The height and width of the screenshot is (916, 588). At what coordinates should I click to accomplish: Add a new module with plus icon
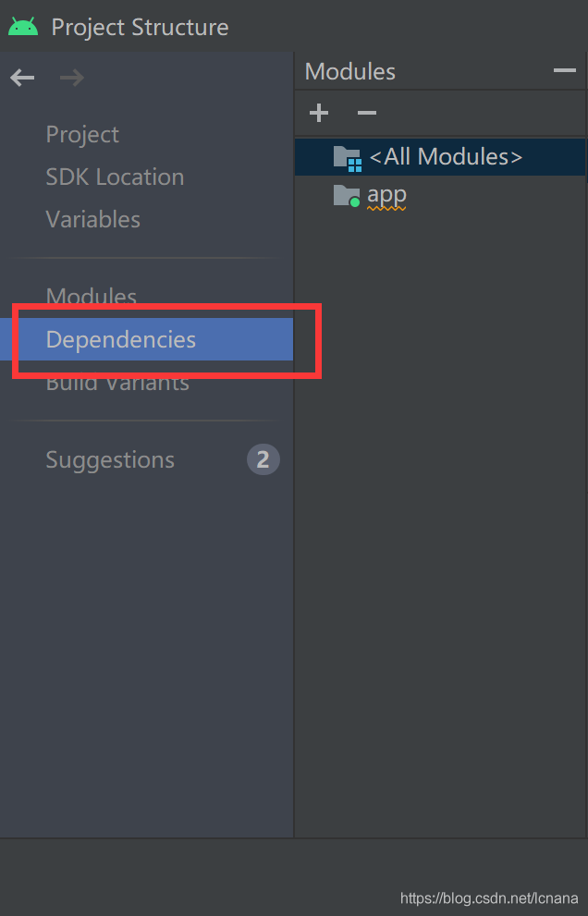tap(319, 112)
